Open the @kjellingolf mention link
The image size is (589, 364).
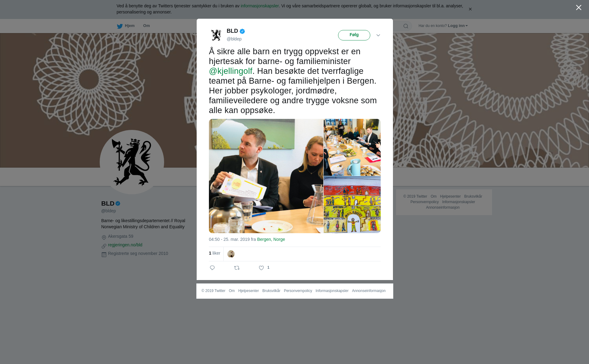pos(231,71)
